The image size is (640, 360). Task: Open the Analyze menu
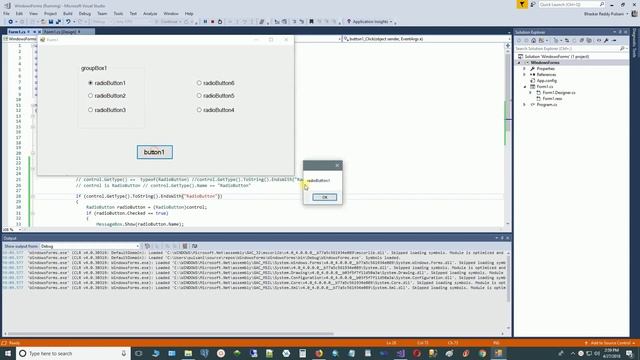point(150,13)
